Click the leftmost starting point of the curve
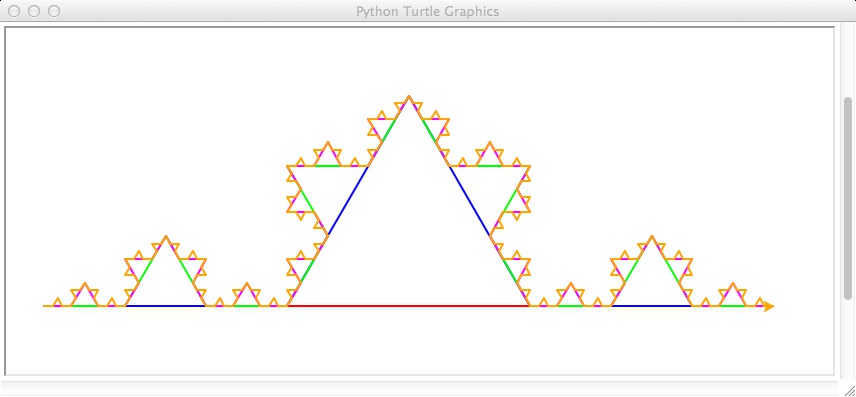Image resolution: width=856 pixels, height=397 pixels. tap(44, 306)
